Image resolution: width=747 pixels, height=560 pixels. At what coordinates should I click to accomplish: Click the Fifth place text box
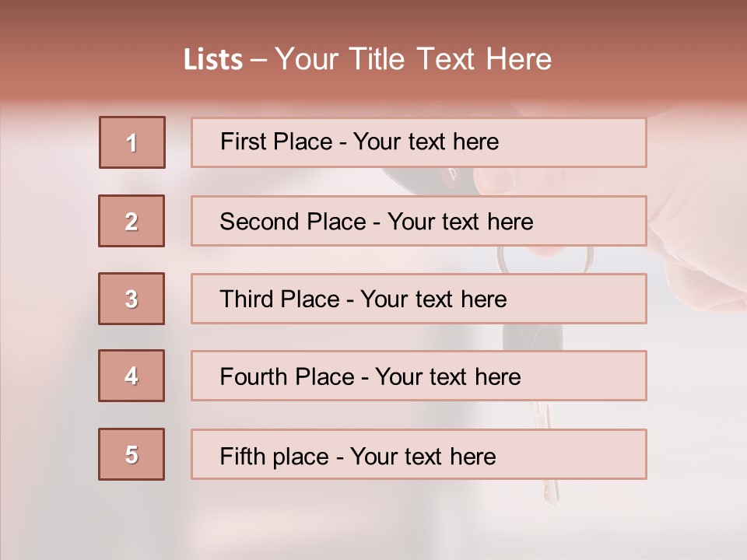click(419, 454)
